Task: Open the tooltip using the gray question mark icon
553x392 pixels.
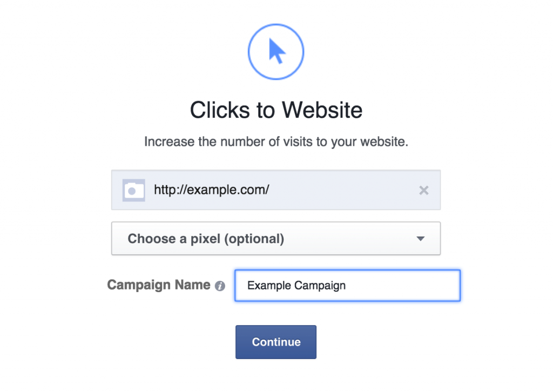Action: pos(221,285)
